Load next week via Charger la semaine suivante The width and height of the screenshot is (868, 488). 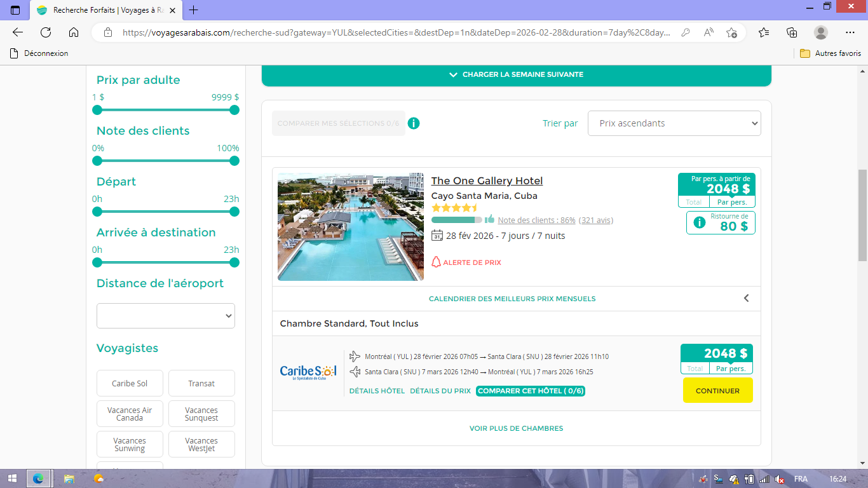[x=517, y=74]
